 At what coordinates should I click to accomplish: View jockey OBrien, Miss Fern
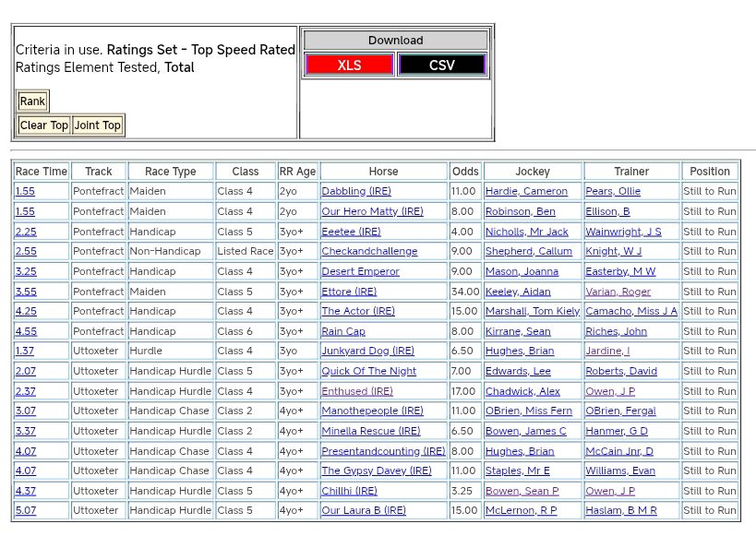(528, 411)
